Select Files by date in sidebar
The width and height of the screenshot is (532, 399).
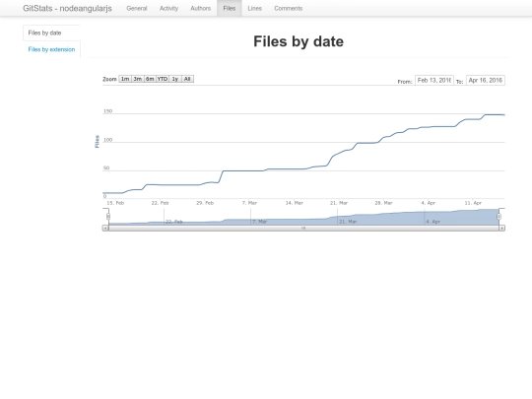point(51,33)
